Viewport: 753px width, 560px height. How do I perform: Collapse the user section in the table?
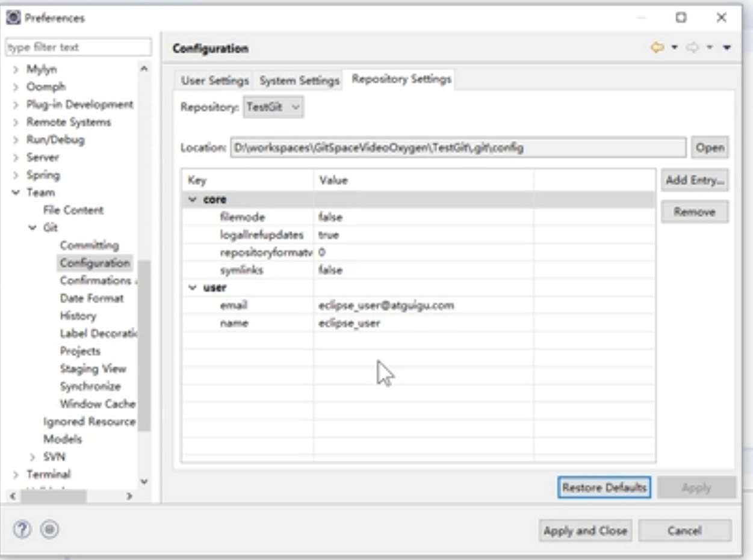tap(193, 288)
